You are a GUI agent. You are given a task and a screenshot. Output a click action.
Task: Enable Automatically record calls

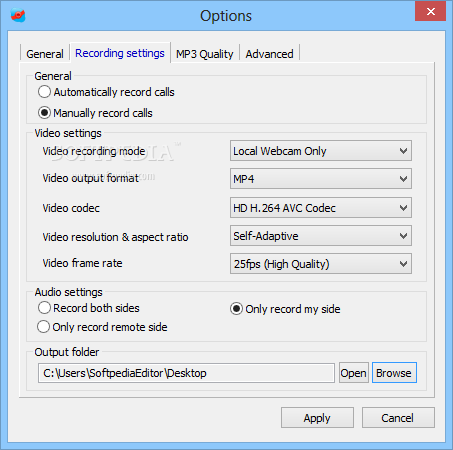point(106,92)
